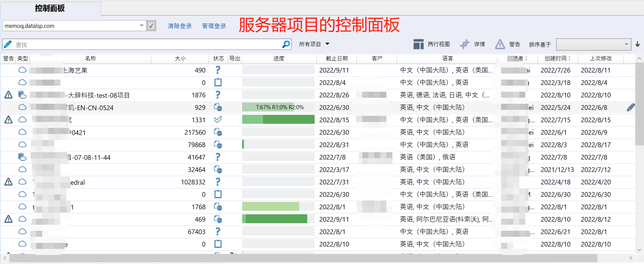This screenshot has width=644, height=264.
Task: Click the vertical scrollbar up arrow
Action: click(x=639, y=58)
